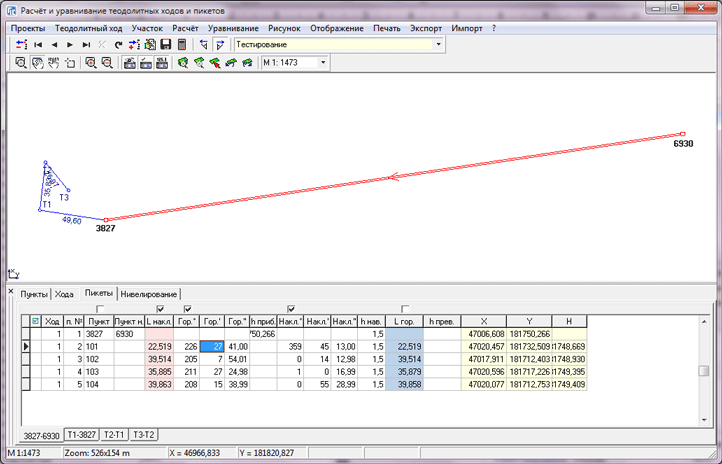Click the T3 point label on drawing
The image size is (722, 464).
click(x=64, y=197)
